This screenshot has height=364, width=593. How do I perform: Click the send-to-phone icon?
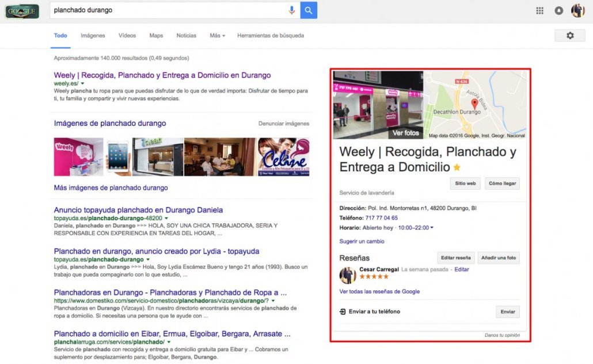pos(342,312)
